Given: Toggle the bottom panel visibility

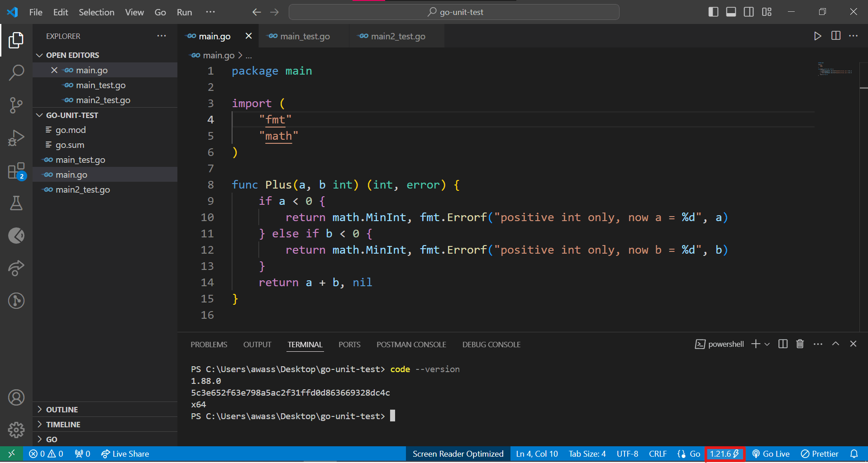Looking at the screenshot, I should [x=731, y=12].
